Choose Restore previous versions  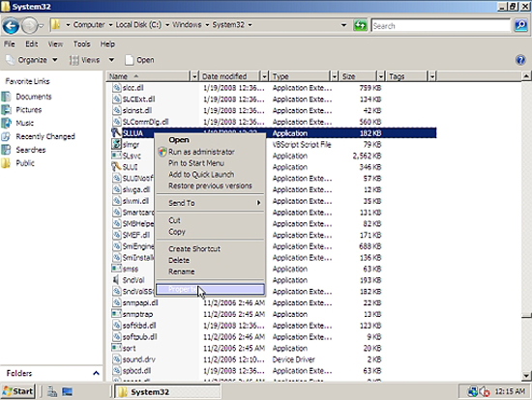210,186
